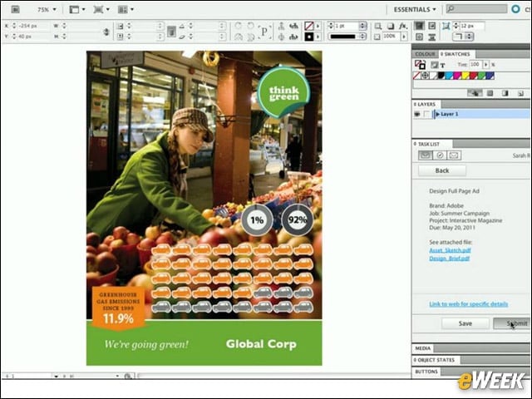Toggle the lock box for Layer 1
Image resolution: width=532 pixels, height=399 pixels.
point(426,115)
